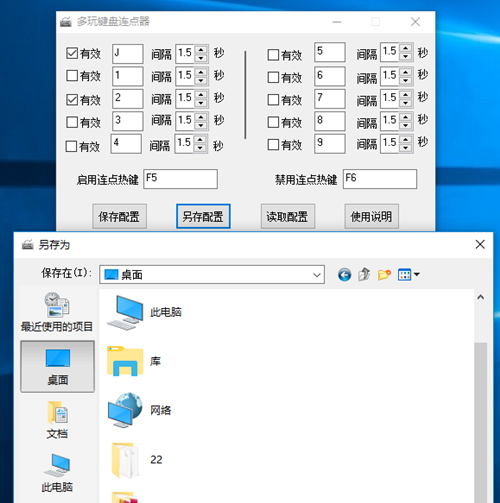Viewport: 500px width, 503px height.
Task: Click the file list scroll up arrow
Action: click(480, 297)
